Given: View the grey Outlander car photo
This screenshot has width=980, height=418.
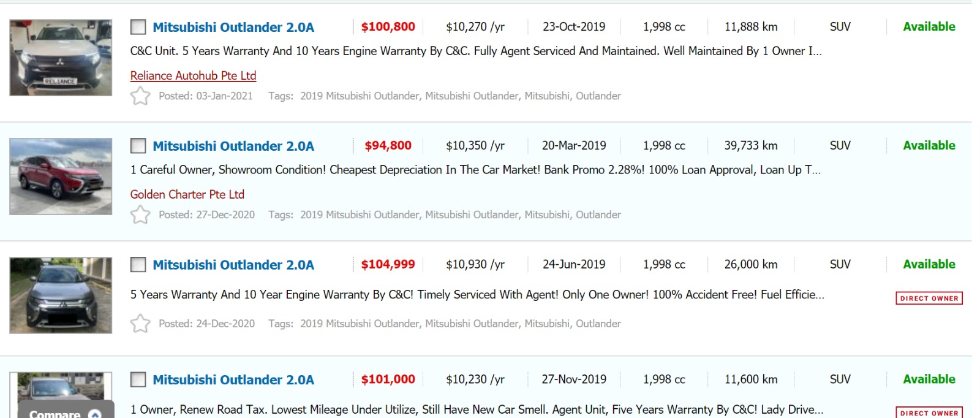Looking at the screenshot, I should coord(61,295).
